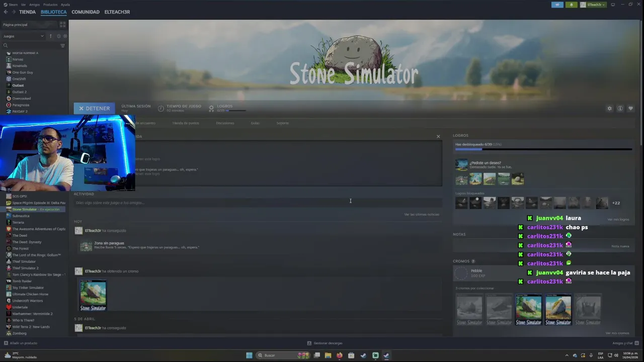This screenshot has width=644, height=362.
Task: Click Ver mis cromos link
Action: point(617,333)
